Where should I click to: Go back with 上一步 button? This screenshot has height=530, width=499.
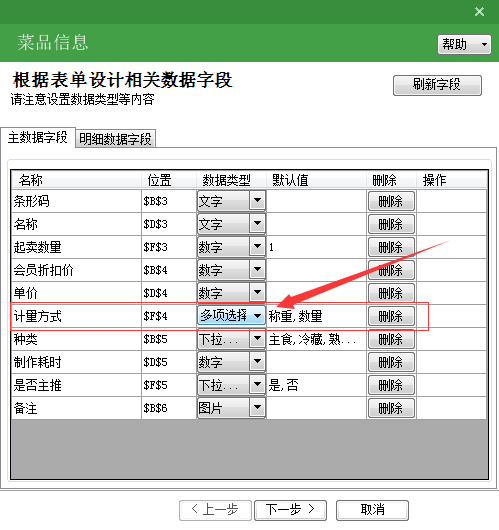tap(215, 510)
